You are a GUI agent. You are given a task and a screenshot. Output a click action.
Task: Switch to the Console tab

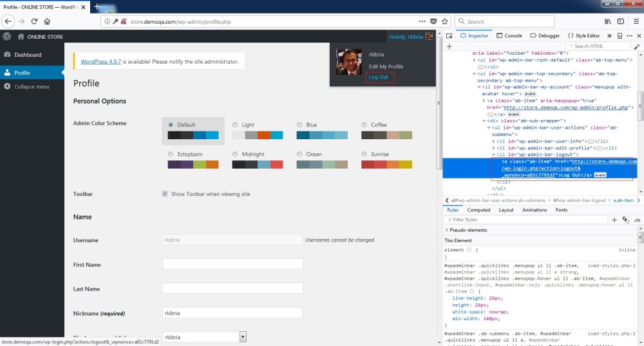(509, 36)
